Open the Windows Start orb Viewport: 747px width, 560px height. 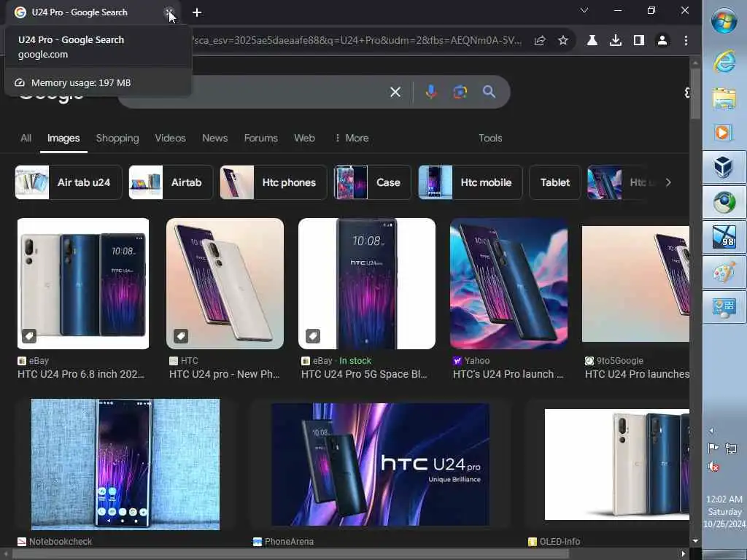click(x=724, y=20)
